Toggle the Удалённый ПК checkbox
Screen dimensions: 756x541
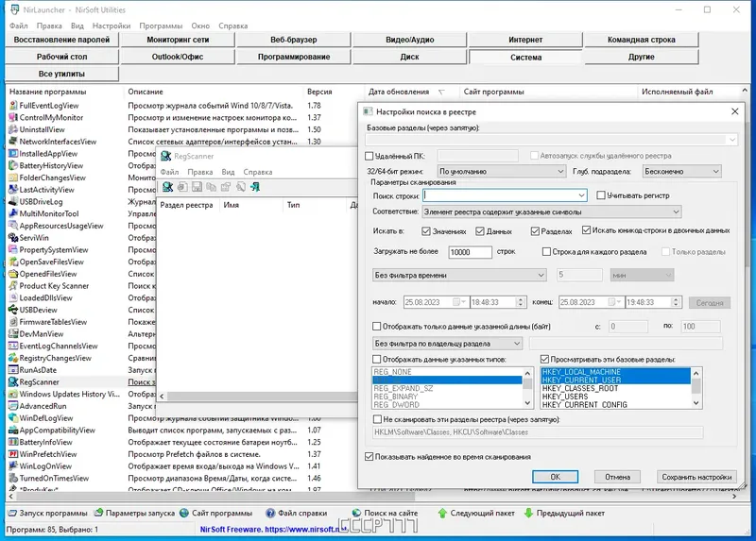click(369, 156)
